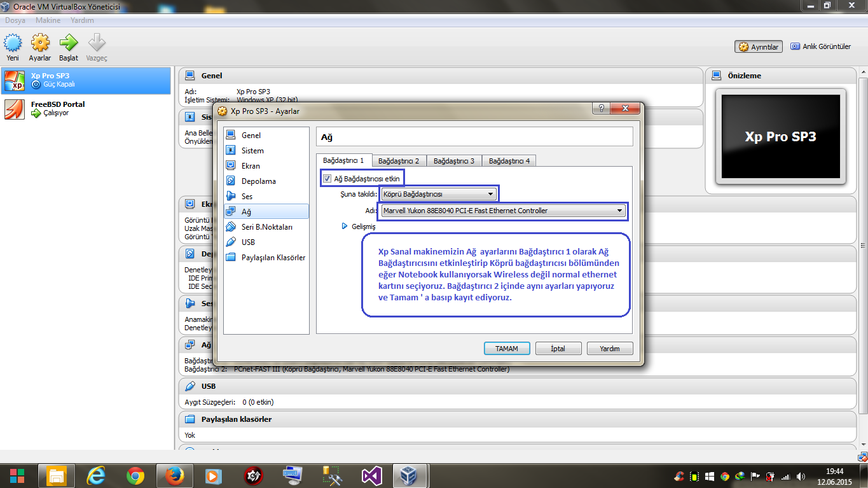Click the Yardım button in settings dialog

(x=610, y=349)
